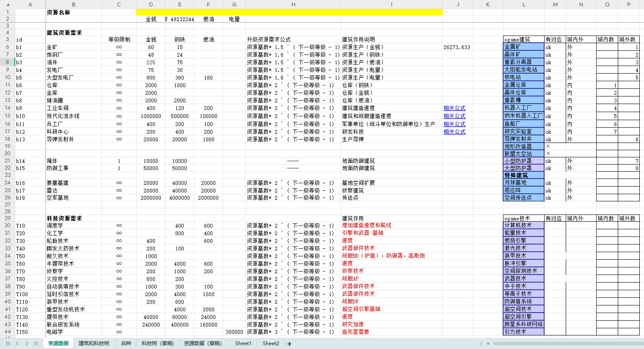This screenshot has width=644, height=349.
Task: Switch to the Sheet1 tab
Action: coord(243,344)
